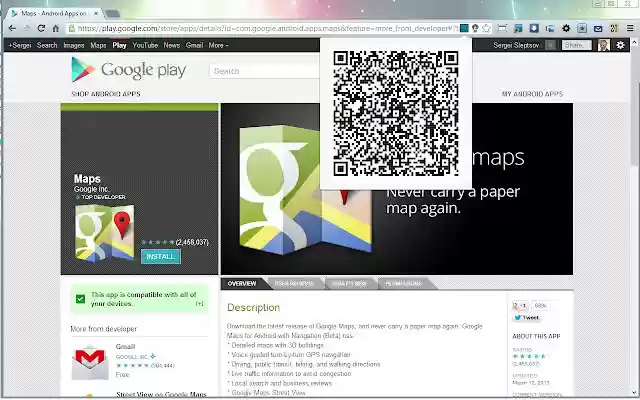Viewport: 640px width, 400px height.
Task: Open the Chrome hamburger menu
Action: [x=630, y=28]
